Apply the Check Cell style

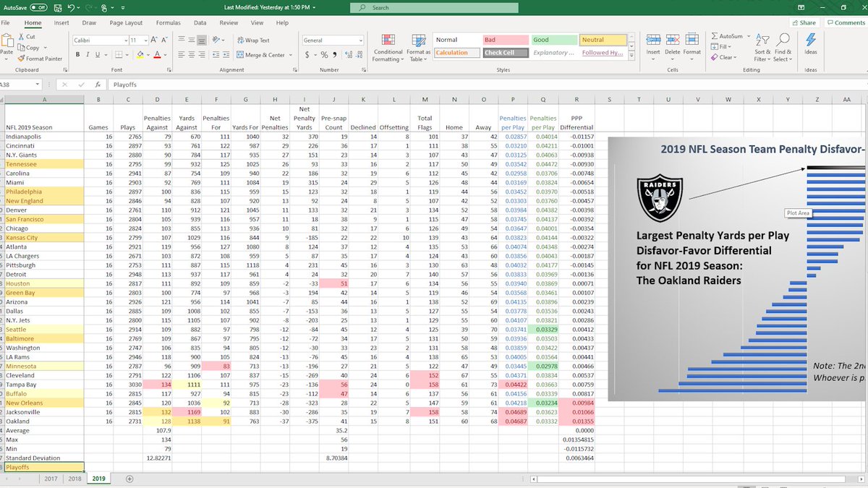pyautogui.click(x=505, y=53)
